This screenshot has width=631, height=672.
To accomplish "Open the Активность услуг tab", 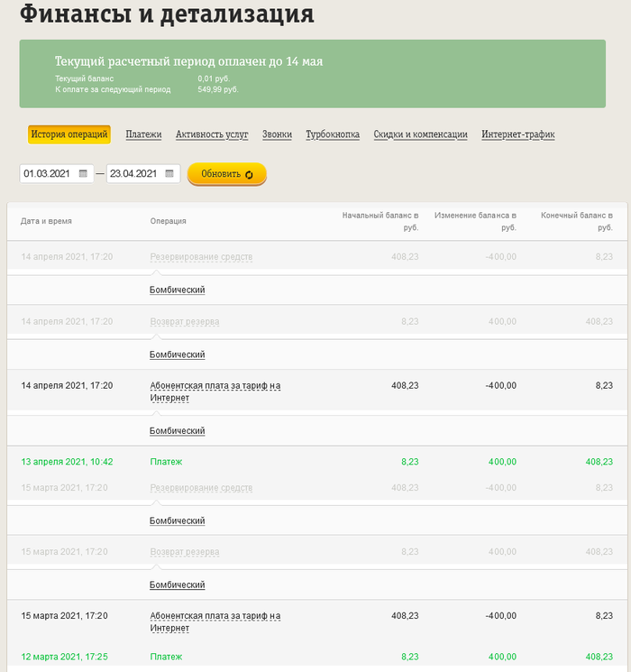I will tap(212, 134).
